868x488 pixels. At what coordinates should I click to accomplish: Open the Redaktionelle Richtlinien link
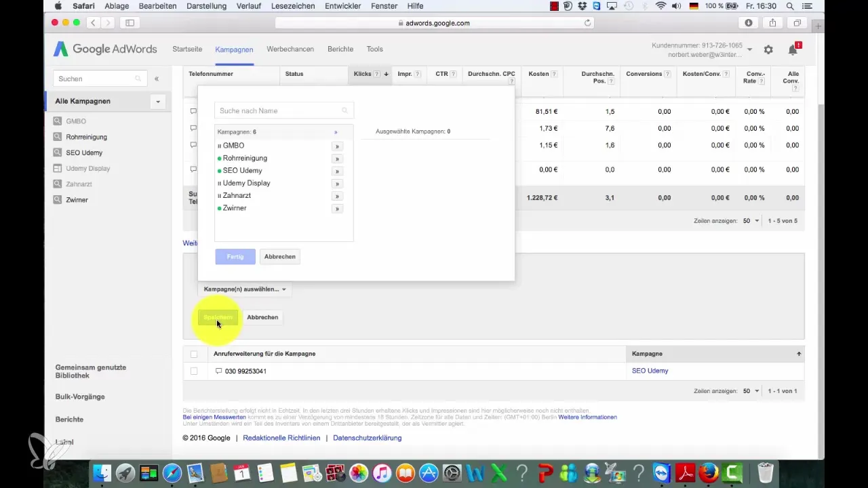pyautogui.click(x=281, y=438)
